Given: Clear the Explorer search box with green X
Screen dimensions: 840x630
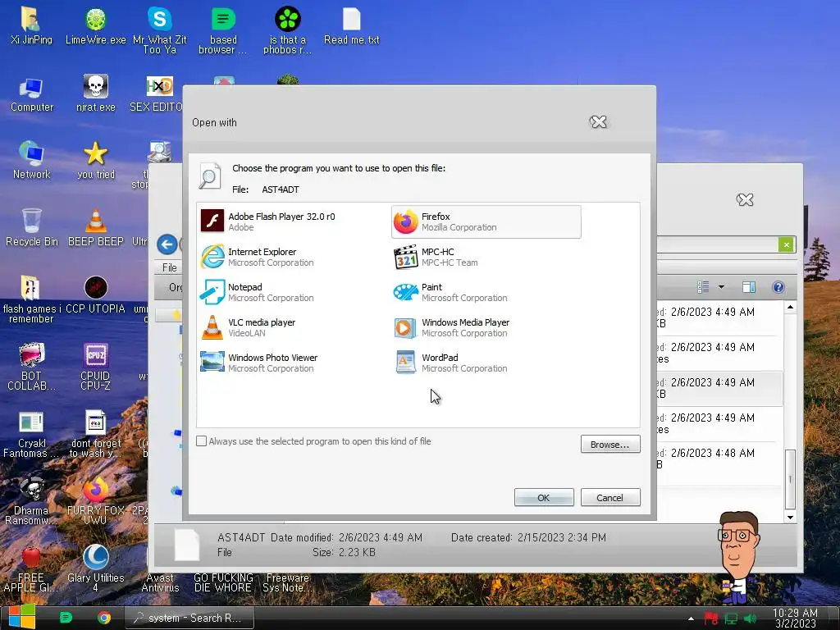Looking at the screenshot, I should 786,244.
